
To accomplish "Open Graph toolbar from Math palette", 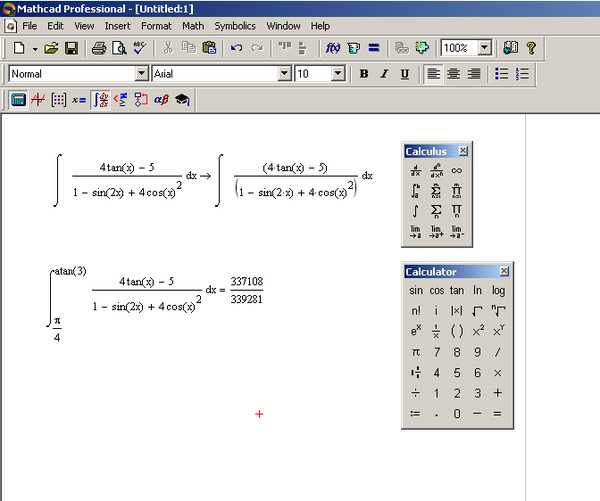I will (38, 100).
